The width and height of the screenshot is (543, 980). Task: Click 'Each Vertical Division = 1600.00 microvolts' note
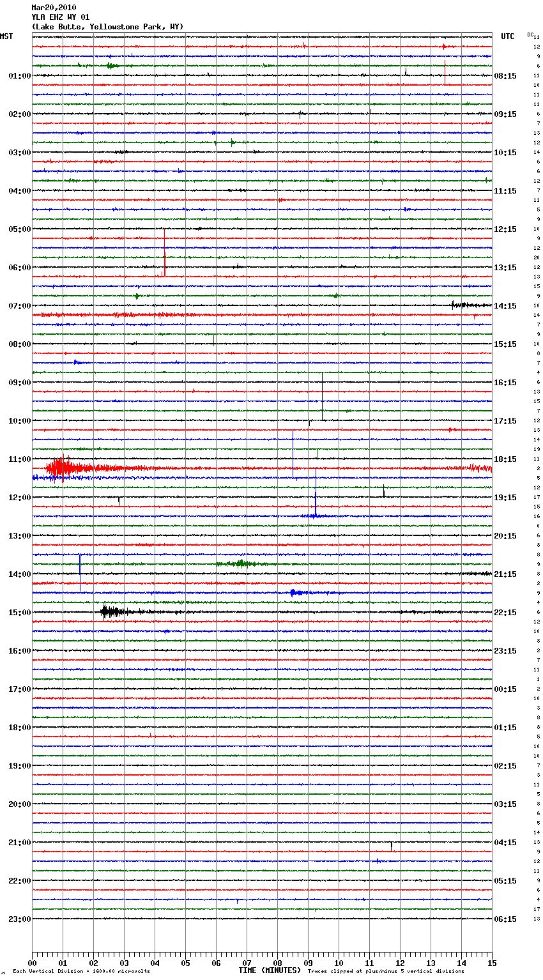click(82, 972)
